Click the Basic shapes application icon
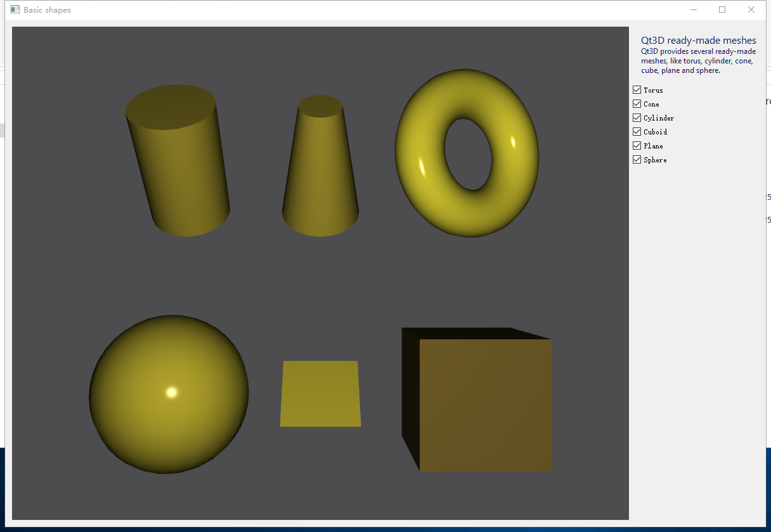Viewport: 771px width, 532px height. point(14,9)
